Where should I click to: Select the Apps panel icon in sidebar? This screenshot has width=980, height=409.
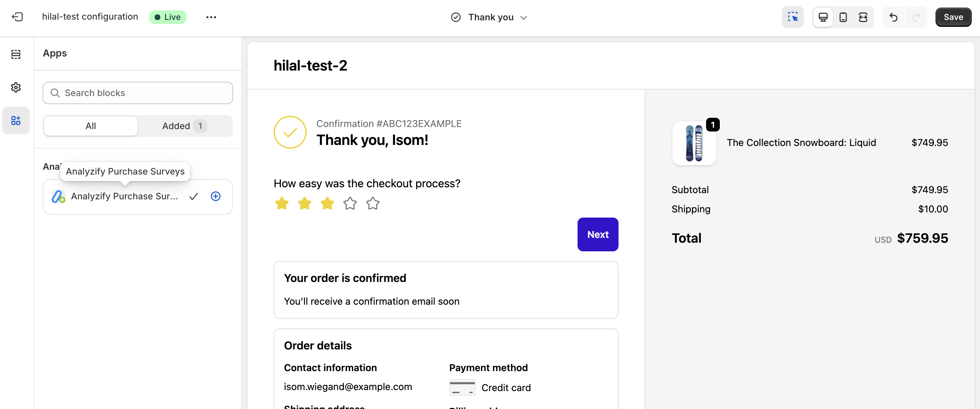tap(16, 120)
